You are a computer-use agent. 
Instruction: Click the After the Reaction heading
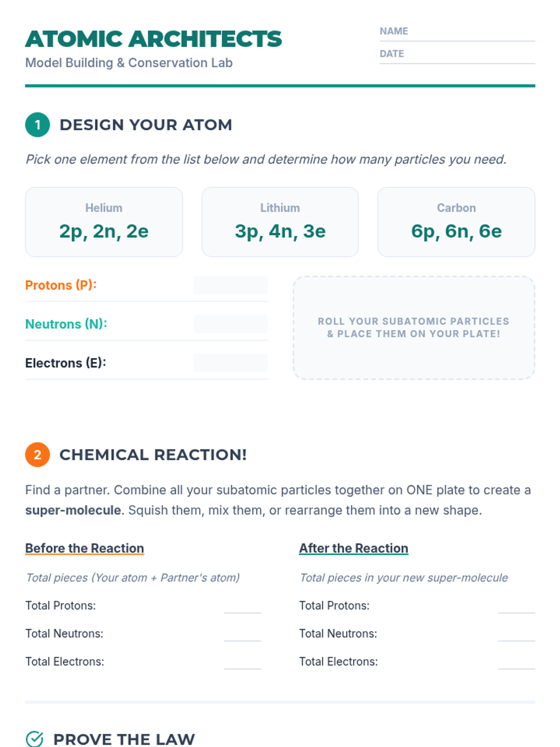pyautogui.click(x=353, y=548)
